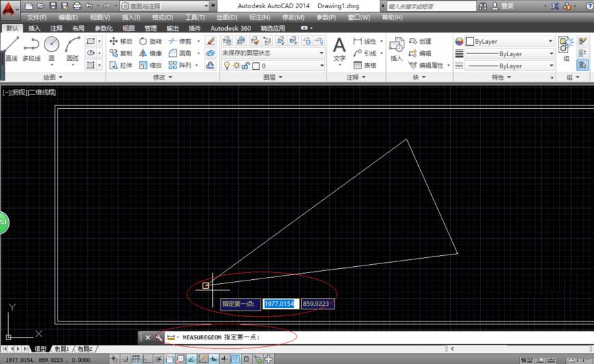Click the Move (移动) tool
The width and height of the screenshot is (594, 364).
click(x=121, y=41)
